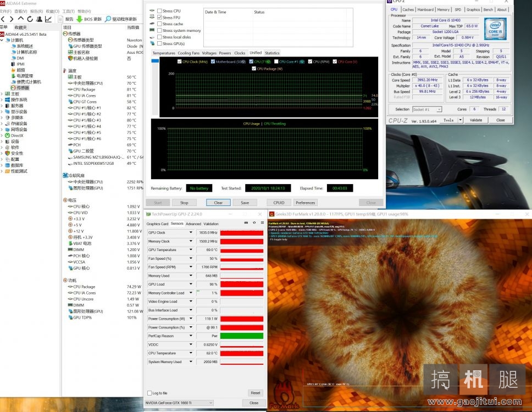
Task: Open the PerfCap Reason sensor dropdown
Action: [191, 336]
